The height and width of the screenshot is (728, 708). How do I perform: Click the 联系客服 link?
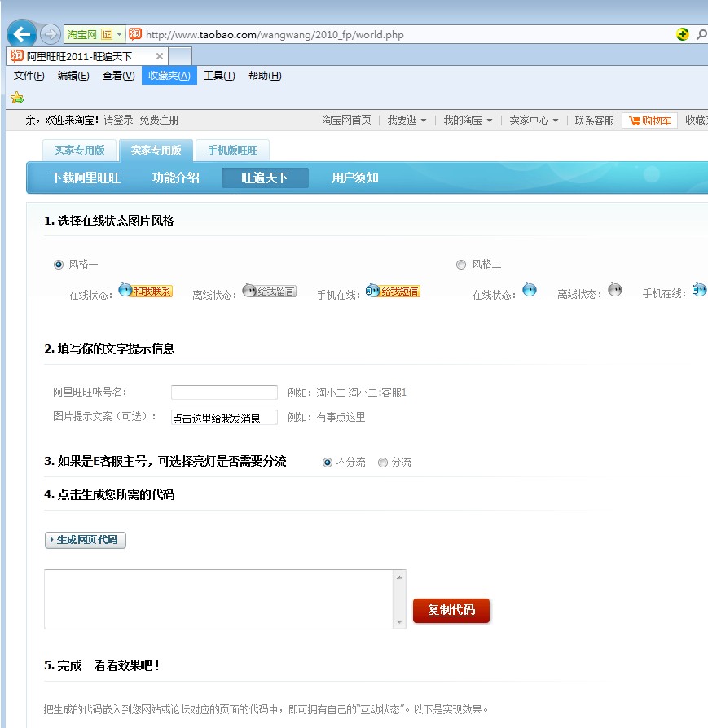595,121
